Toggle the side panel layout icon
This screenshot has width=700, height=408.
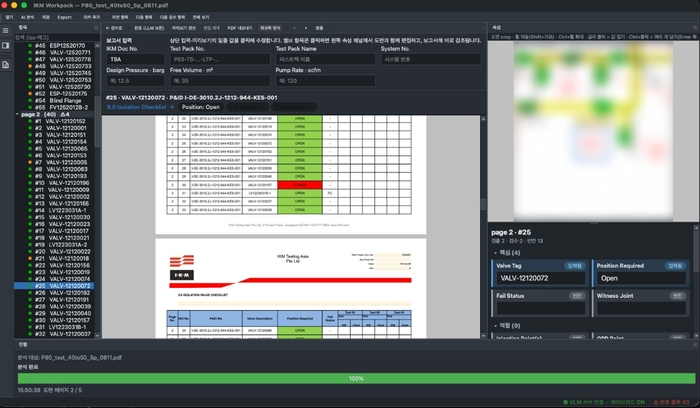click(5, 46)
